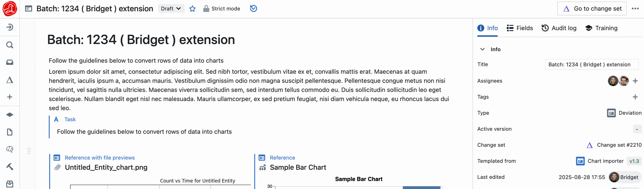Click Go to change set button
Screen dimensions: 644x189
592,8
